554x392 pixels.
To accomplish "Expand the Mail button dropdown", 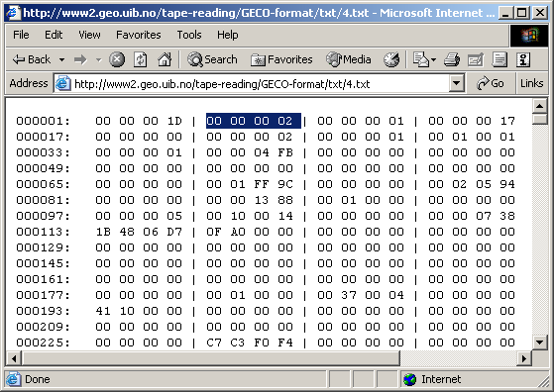I will tap(433, 59).
